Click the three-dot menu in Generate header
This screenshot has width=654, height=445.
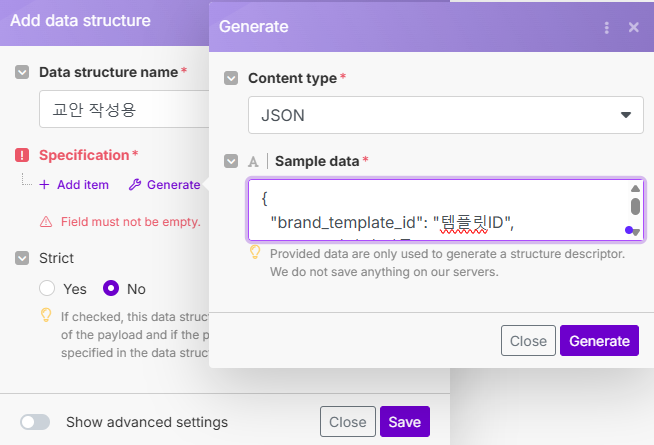coord(607,27)
